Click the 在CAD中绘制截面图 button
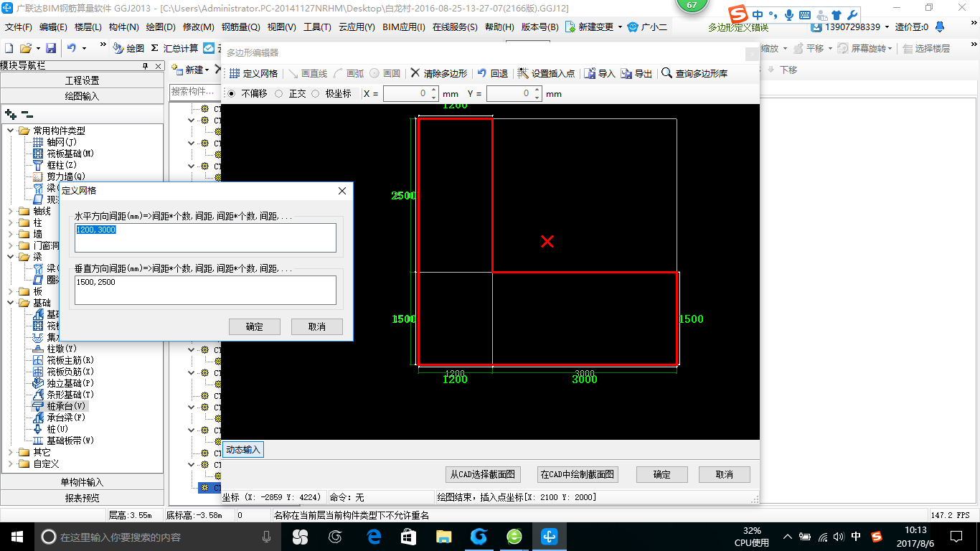This screenshot has width=980, height=551. [x=578, y=474]
